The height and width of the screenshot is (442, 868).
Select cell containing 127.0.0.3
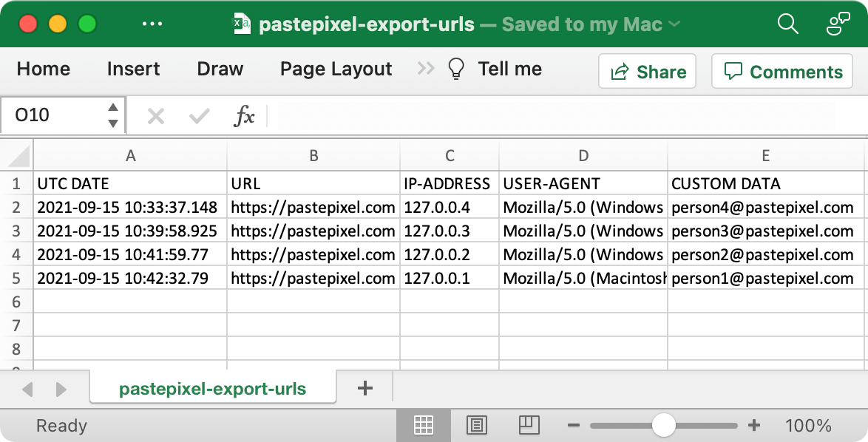(x=450, y=231)
